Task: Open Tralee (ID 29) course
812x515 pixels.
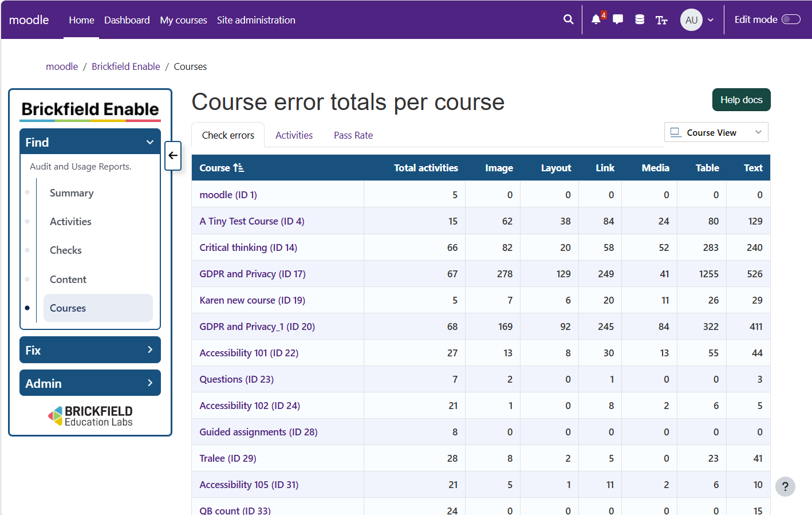Action: pyautogui.click(x=228, y=458)
